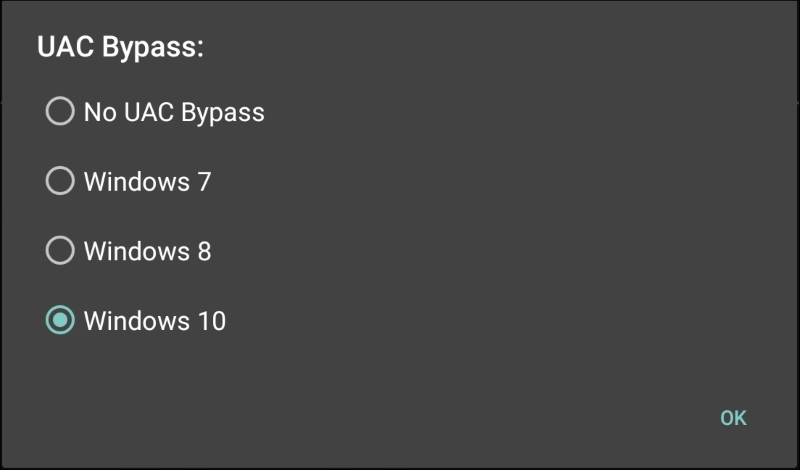Click empty row space right of Windows 7
The image size is (800, 470).
(500, 181)
